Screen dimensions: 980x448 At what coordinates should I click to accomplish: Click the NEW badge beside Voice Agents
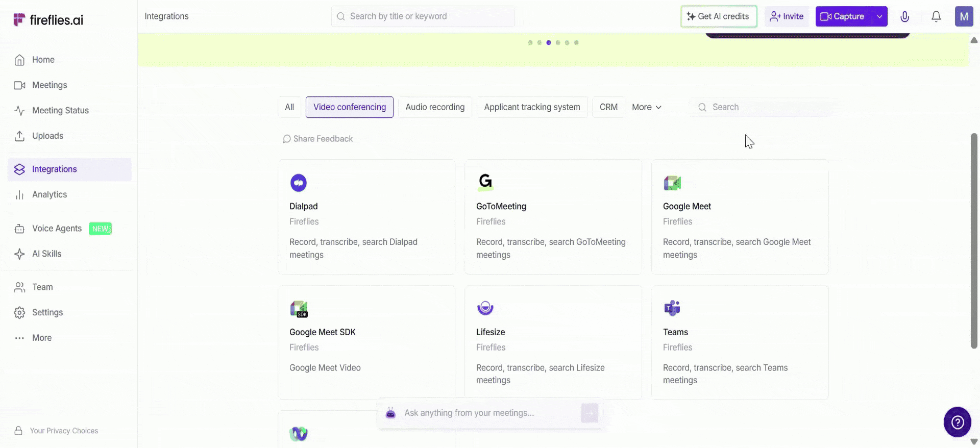click(101, 229)
